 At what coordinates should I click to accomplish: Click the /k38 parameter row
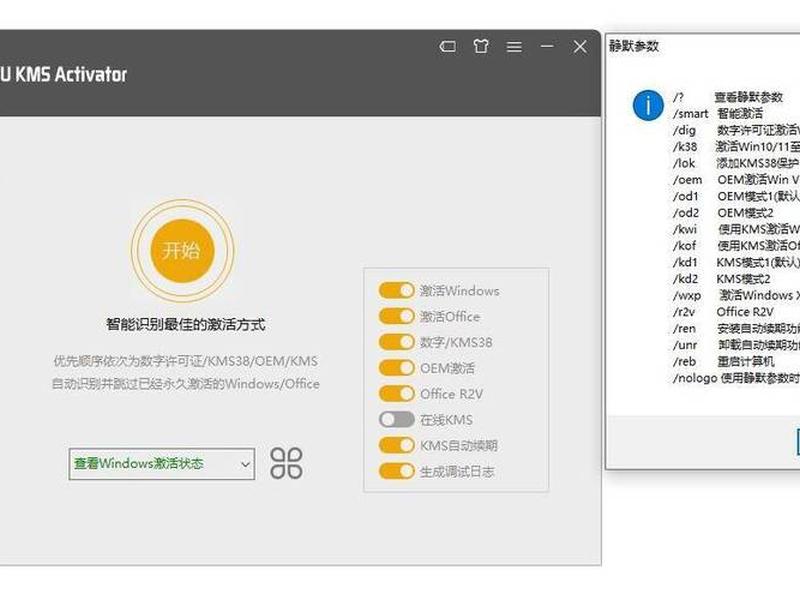[x=736, y=146]
